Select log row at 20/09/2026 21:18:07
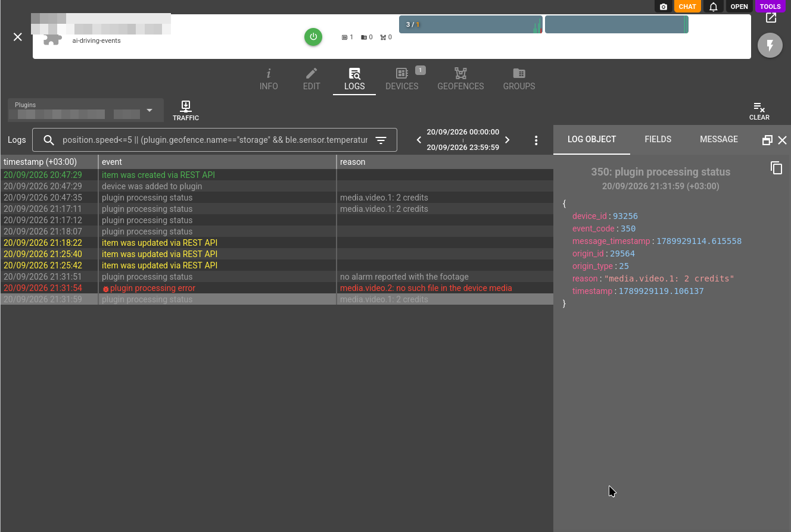 tap(277, 231)
